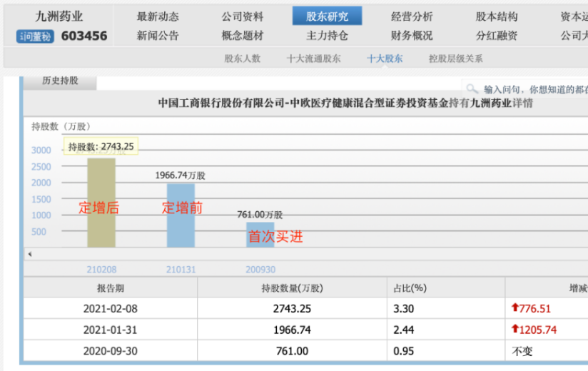This screenshot has height=371, width=588.
Task: Click the 问董秘 badge button
Action: pyautogui.click(x=35, y=36)
